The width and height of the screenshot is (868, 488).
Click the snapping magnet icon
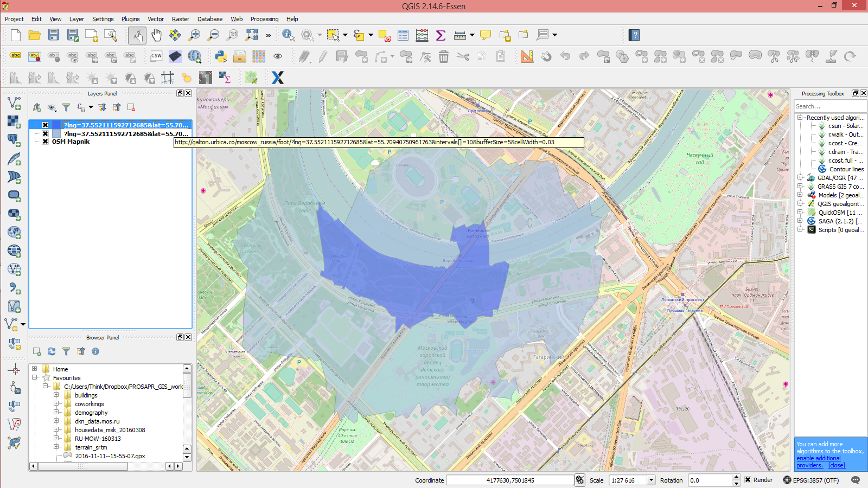coord(546,56)
